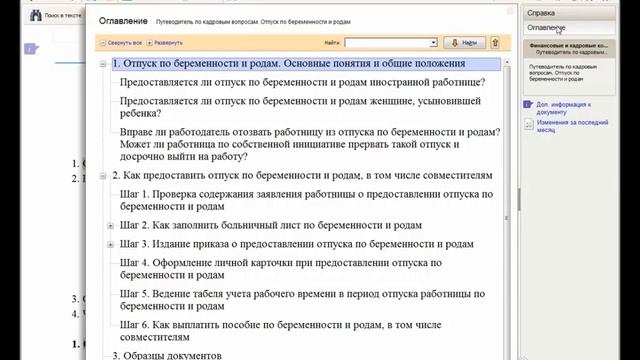
Task: Collapse section 2 Как предоставить отпуск
Action: click(x=103, y=176)
